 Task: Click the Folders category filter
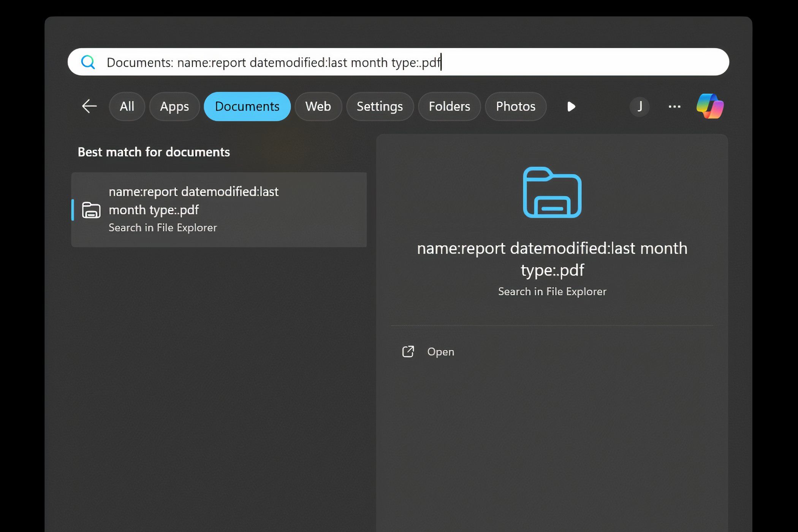tap(450, 106)
